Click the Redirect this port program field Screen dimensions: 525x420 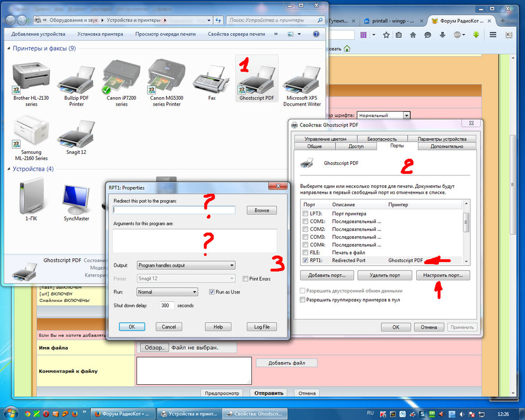[x=174, y=210]
